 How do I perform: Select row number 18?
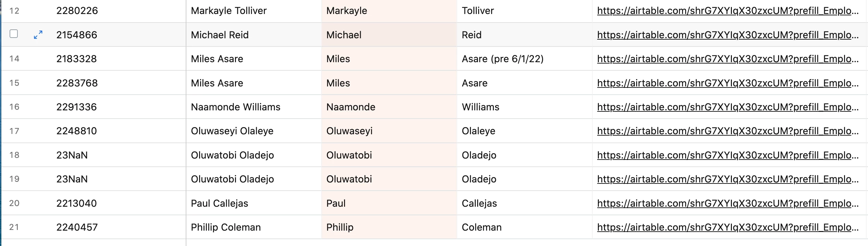(14, 155)
